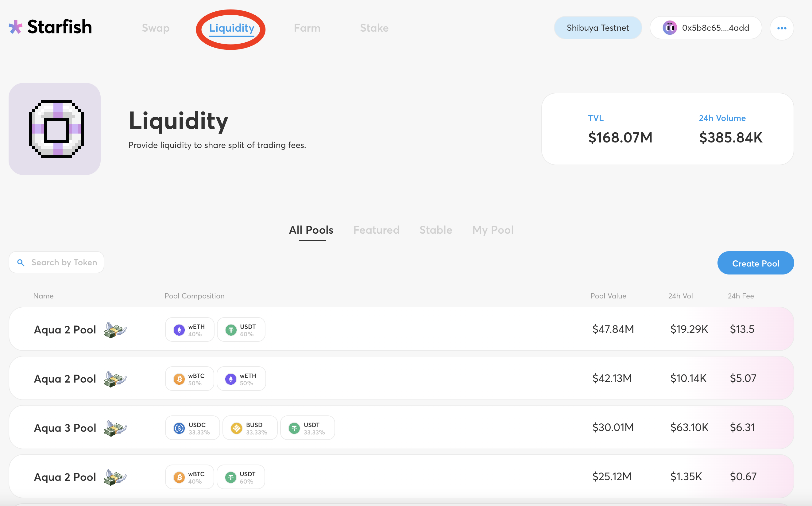Click the search magnifier icon
The image size is (812, 506).
pos(21,263)
